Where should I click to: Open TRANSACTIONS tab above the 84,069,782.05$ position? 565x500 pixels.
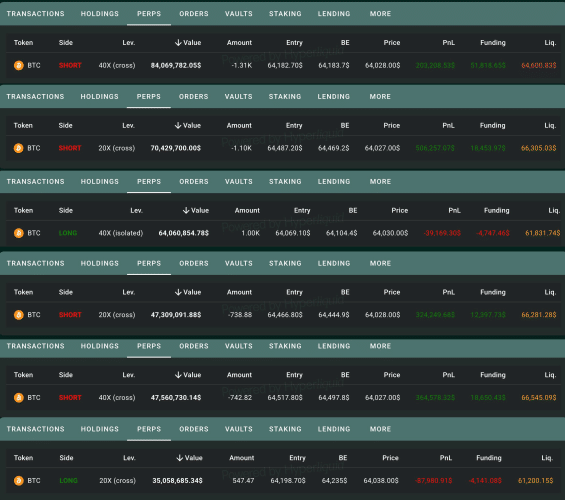point(35,14)
